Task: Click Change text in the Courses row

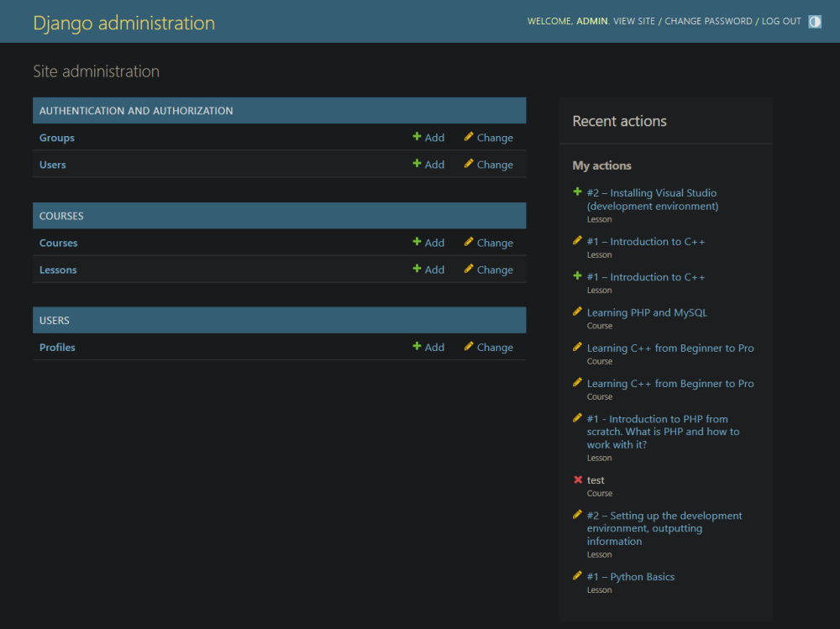Action: point(495,244)
